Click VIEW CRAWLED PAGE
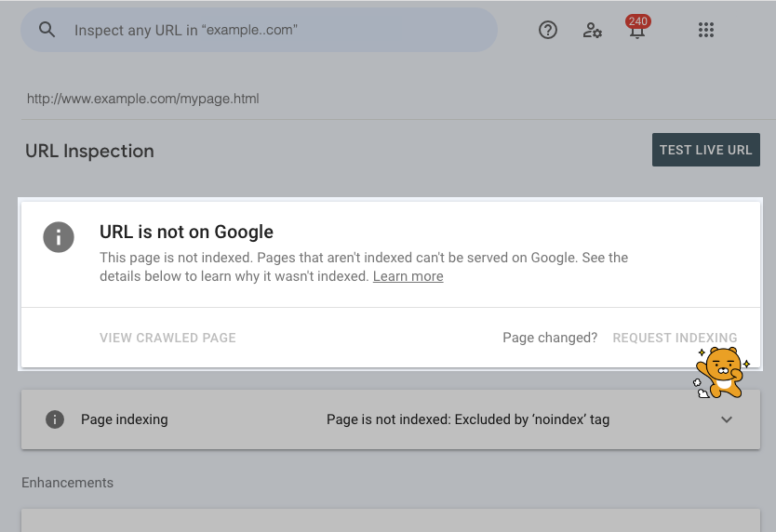This screenshot has height=532, width=776. coord(167,338)
